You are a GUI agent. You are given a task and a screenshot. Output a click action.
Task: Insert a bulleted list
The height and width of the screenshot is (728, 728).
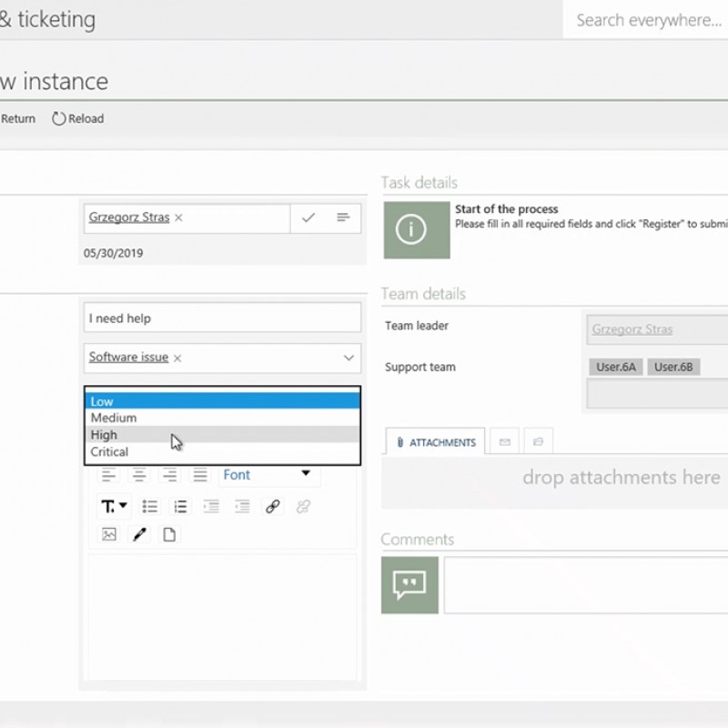(x=150, y=507)
